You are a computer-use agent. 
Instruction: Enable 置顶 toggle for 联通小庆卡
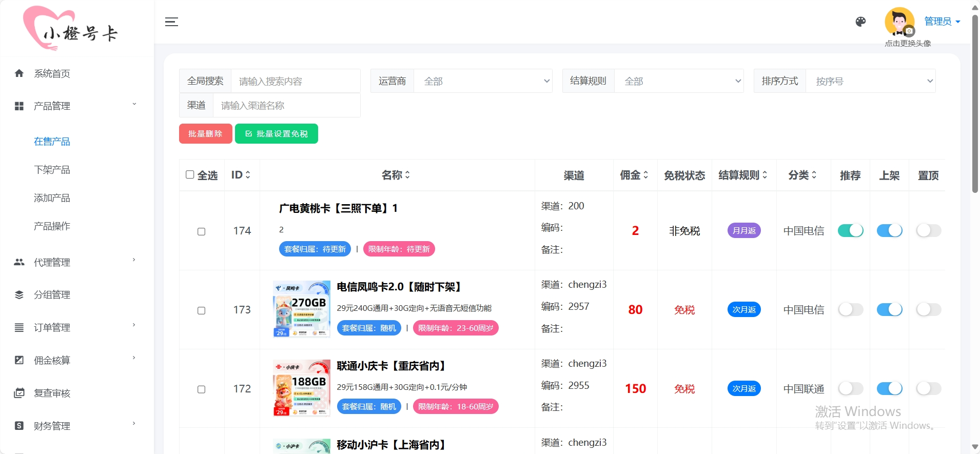pos(929,389)
